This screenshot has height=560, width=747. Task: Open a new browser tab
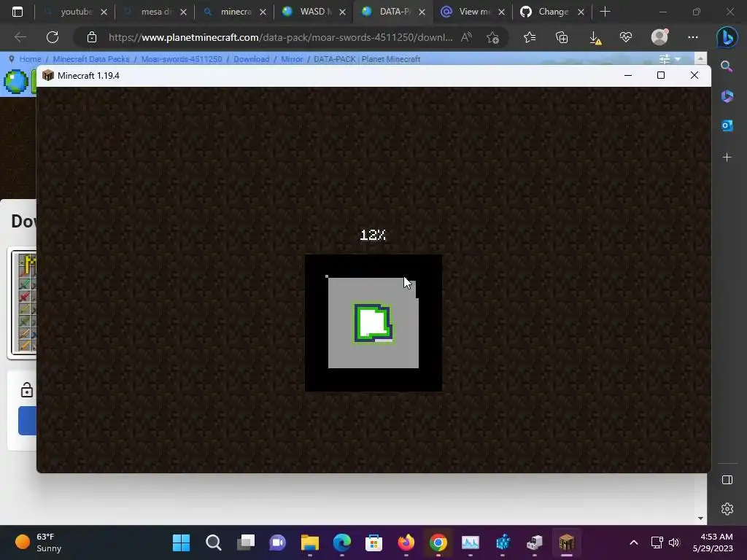pos(605,12)
